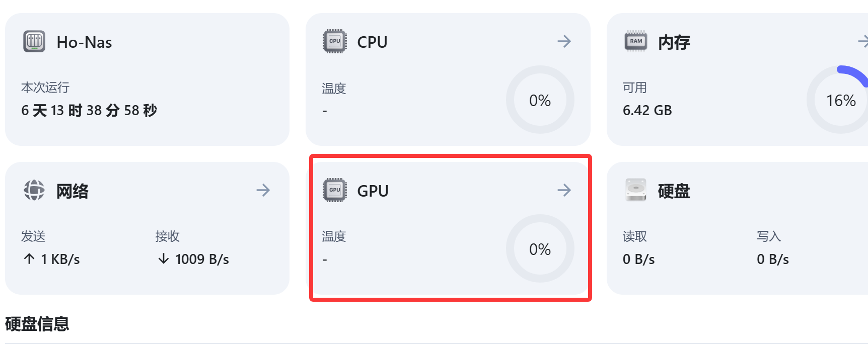
Task: Open memory details via arrow
Action: 863,41
